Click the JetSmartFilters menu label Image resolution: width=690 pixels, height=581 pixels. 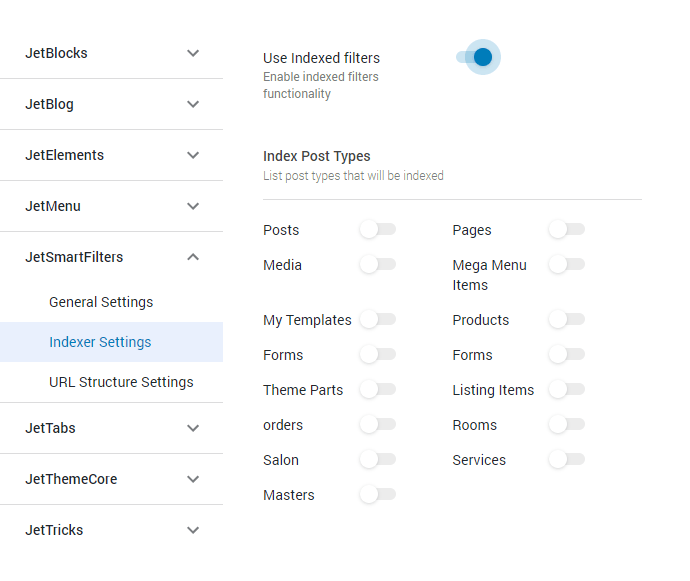(x=74, y=257)
